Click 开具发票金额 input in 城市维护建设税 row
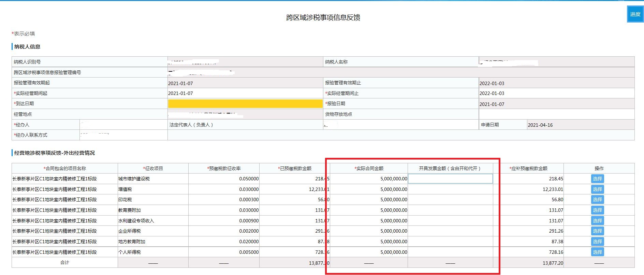Screen dimensions: 644x275 pos(450,179)
